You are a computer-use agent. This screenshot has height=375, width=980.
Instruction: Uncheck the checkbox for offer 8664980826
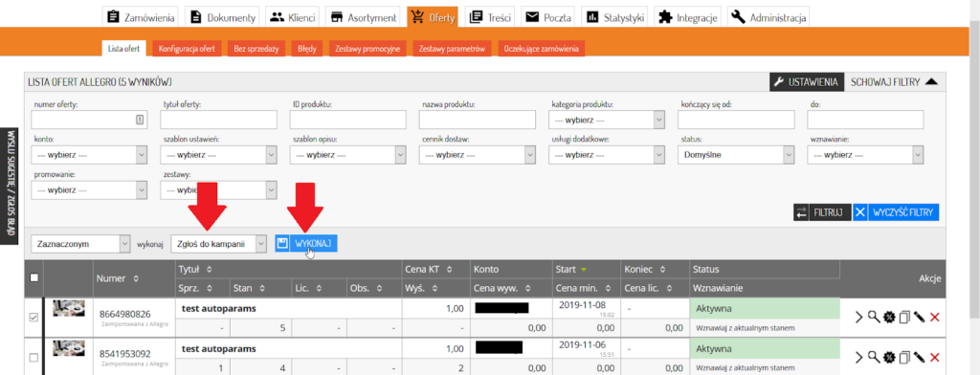[x=33, y=318]
